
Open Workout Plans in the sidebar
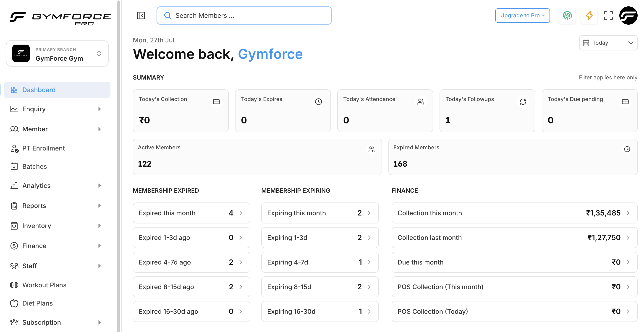[57, 285]
